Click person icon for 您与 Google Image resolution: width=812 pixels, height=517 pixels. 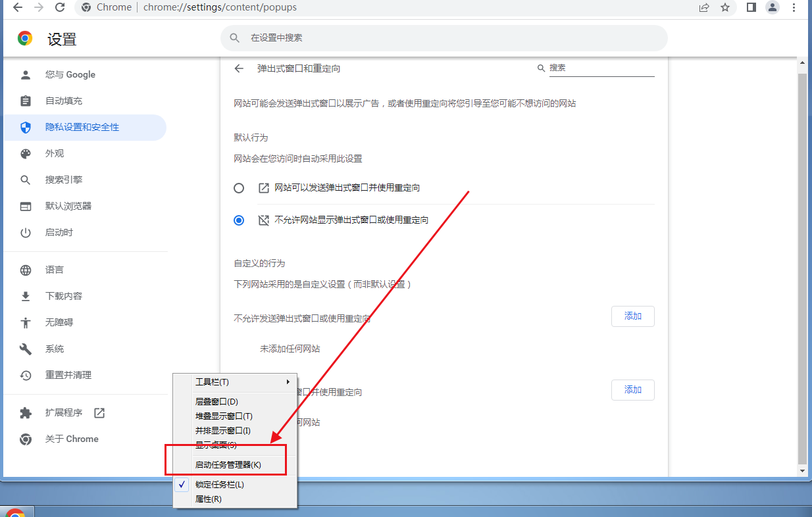point(26,74)
